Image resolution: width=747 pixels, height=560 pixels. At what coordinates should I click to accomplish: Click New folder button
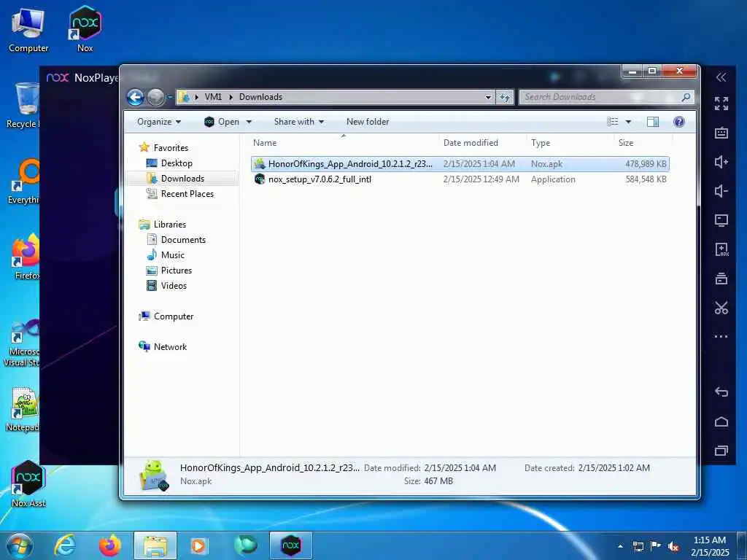click(368, 122)
